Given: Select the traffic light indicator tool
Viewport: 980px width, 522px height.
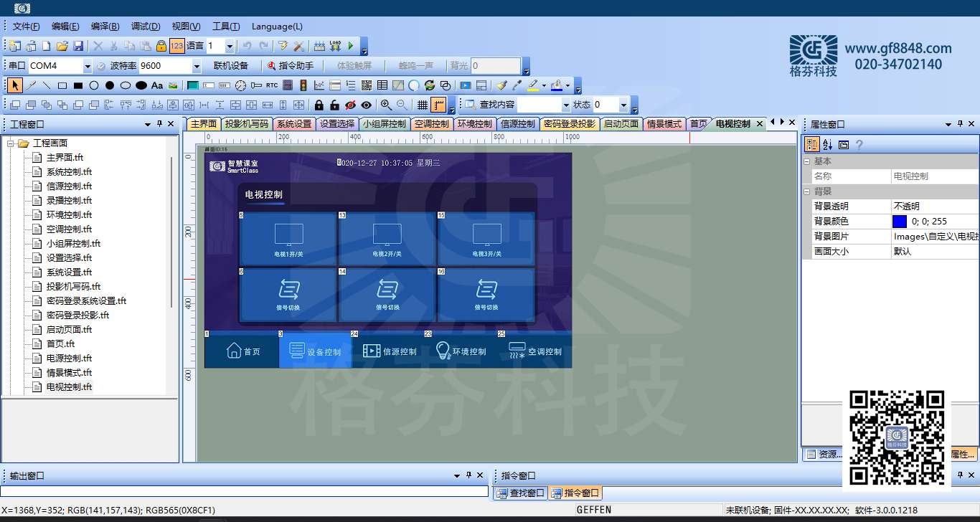Looking at the screenshot, I should [303, 85].
